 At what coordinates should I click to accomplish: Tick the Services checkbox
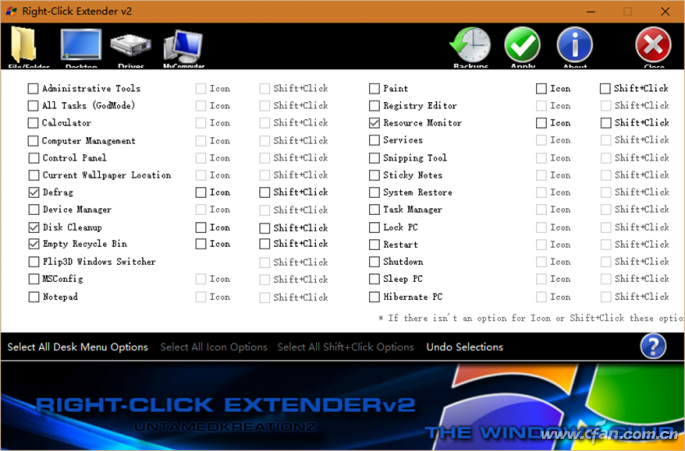point(374,140)
